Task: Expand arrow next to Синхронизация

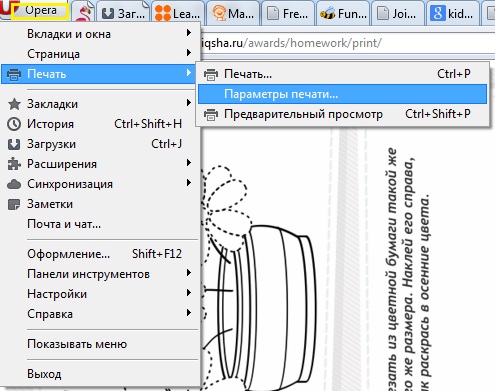Action: (189, 183)
